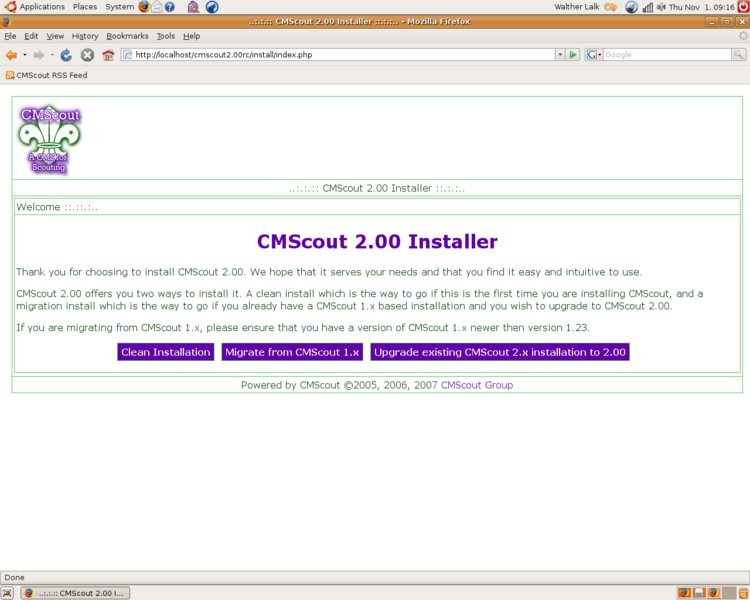This screenshot has width=750, height=600.
Task: Open the Tools menu
Action: click(165, 36)
